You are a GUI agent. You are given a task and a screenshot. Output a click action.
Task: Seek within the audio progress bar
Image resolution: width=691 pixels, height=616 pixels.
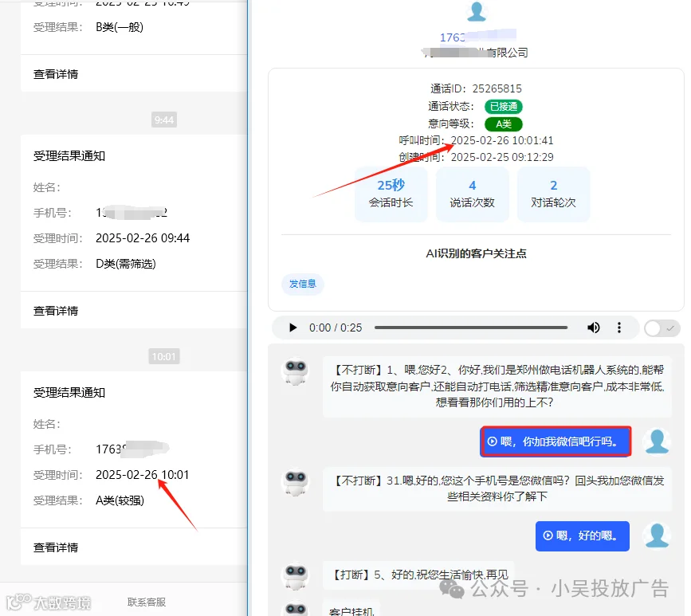coord(471,328)
